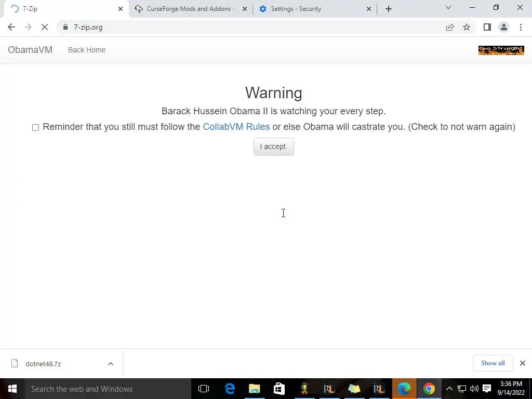
Task: Click the forward navigation arrow
Action: [x=28, y=27]
